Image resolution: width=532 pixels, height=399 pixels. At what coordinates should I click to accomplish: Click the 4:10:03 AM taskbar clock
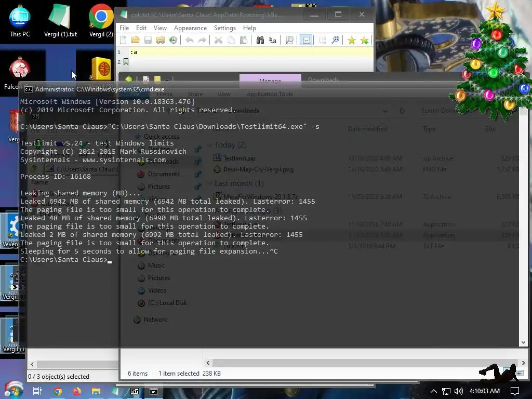tap(485, 391)
